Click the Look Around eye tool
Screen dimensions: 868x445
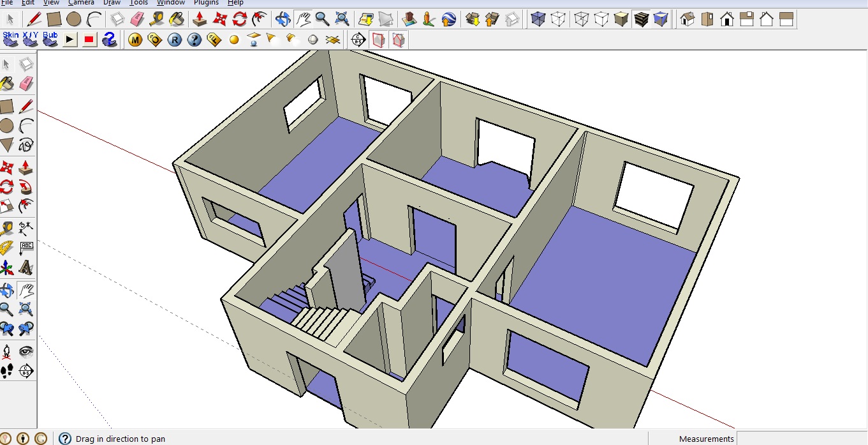tap(26, 351)
